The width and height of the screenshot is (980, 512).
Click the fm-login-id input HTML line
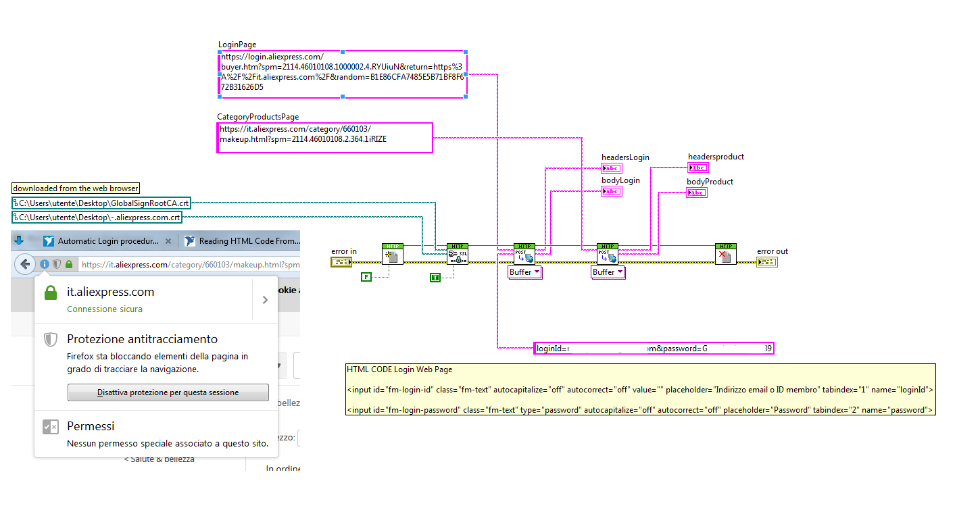click(x=639, y=390)
